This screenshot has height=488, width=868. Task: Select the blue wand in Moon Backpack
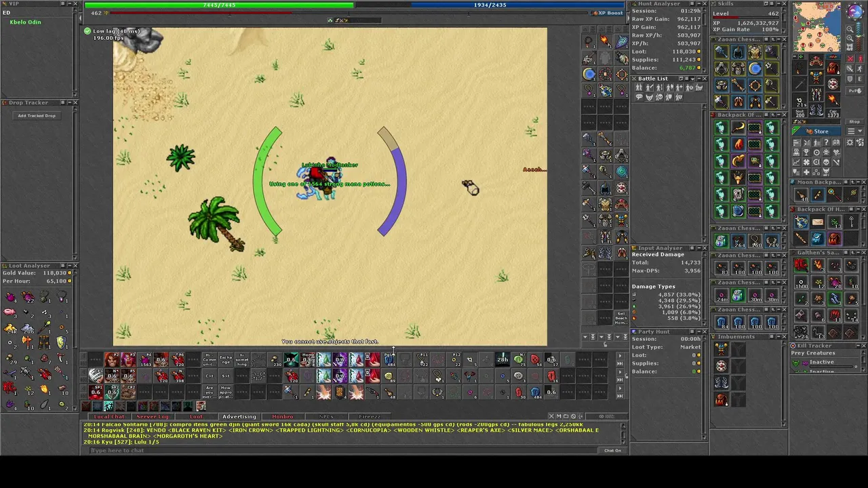pos(818,195)
